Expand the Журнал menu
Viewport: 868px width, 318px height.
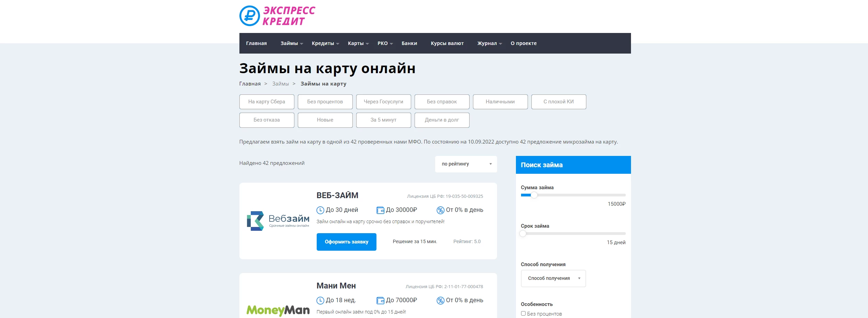click(x=489, y=43)
